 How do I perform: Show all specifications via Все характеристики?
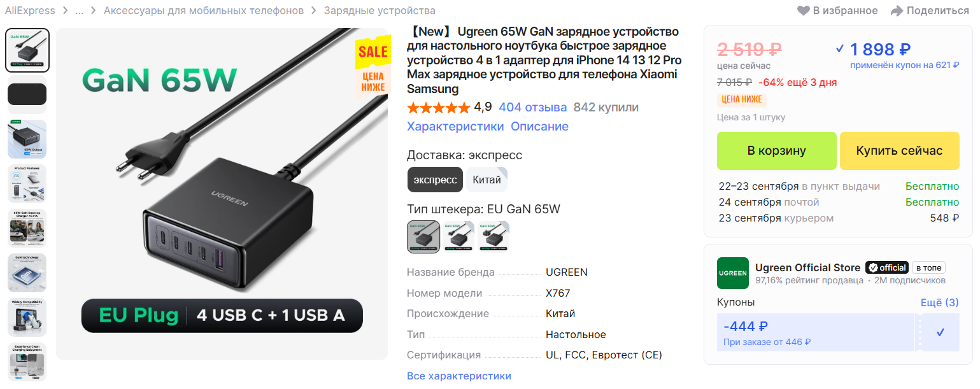tap(459, 376)
